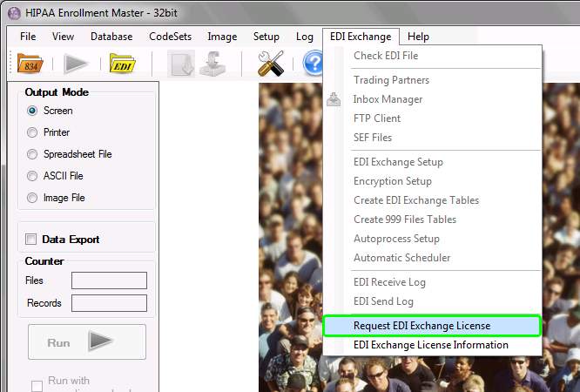
Task: Close the EDI Exchange menu header
Action: (x=361, y=37)
